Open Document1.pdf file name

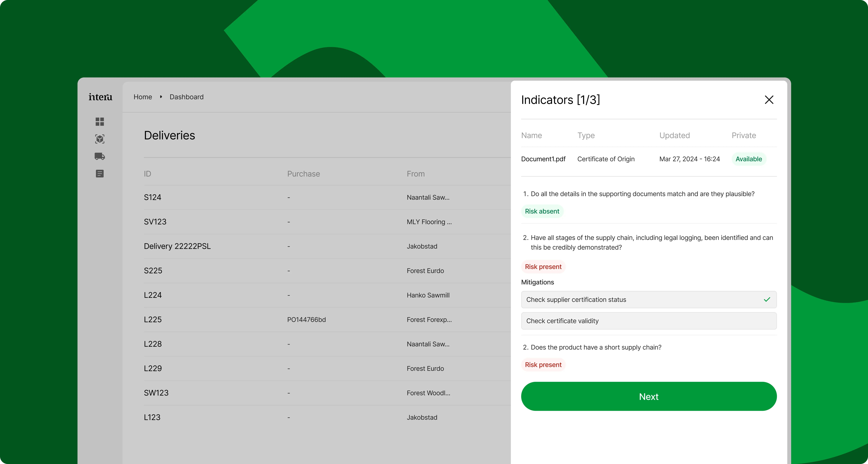click(543, 159)
